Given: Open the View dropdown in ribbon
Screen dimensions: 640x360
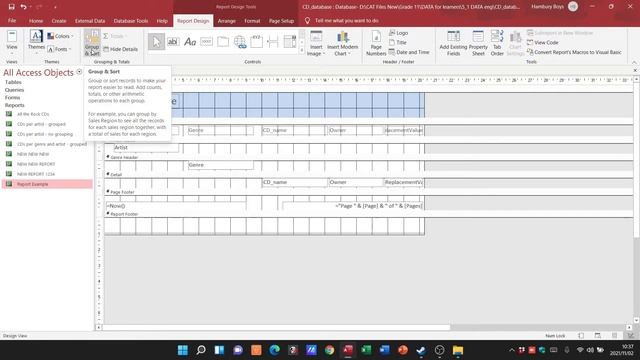Looking at the screenshot, I should (12, 43).
